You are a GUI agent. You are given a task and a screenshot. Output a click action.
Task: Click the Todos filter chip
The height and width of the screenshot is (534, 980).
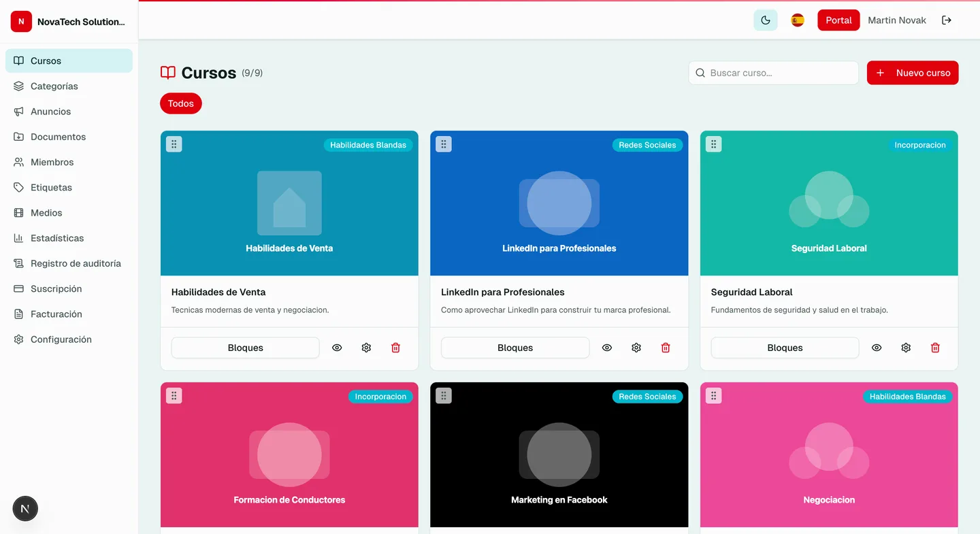[x=180, y=103]
